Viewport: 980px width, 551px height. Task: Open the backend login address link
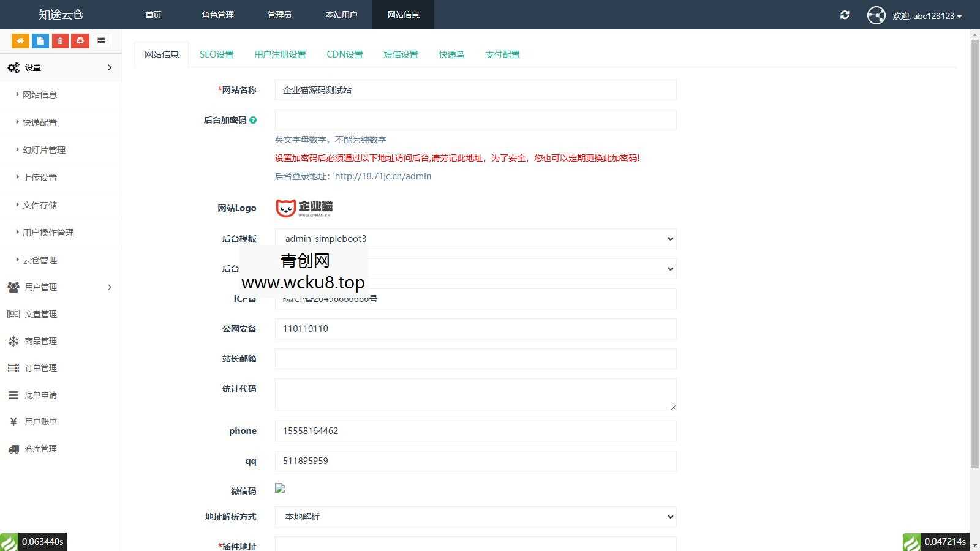(x=383, y=176)
